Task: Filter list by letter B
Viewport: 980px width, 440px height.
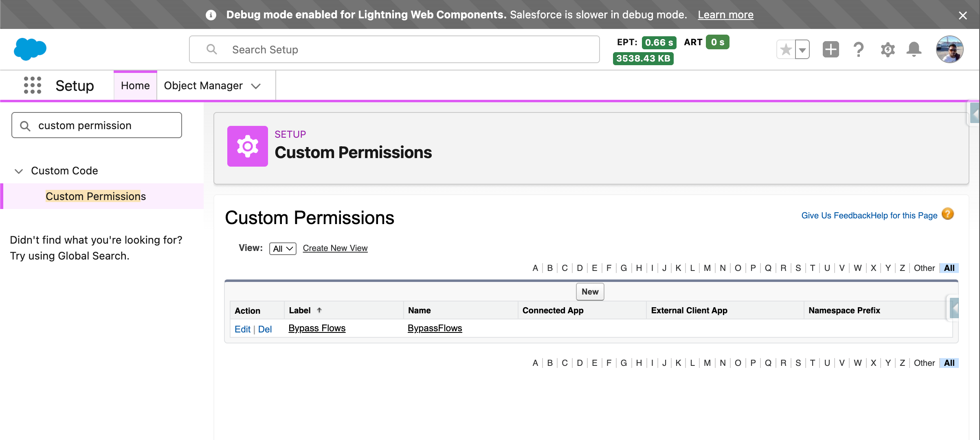Action: click(549, 268)
